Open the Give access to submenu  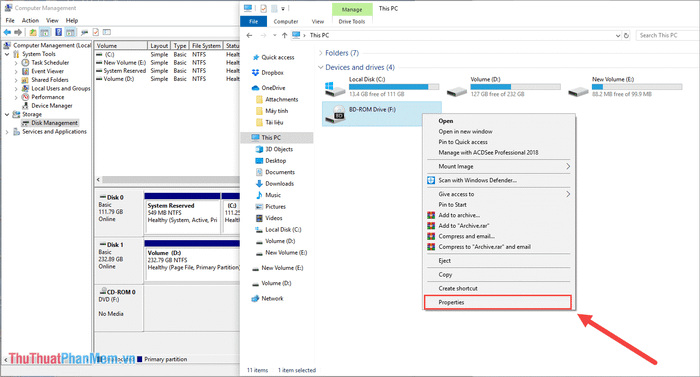[498, 194]
